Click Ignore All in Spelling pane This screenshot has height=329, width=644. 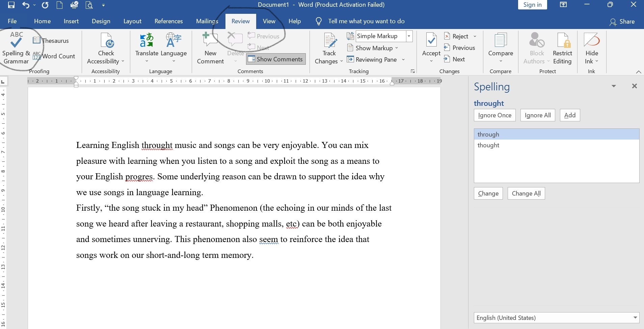click(x=537, y=115)
